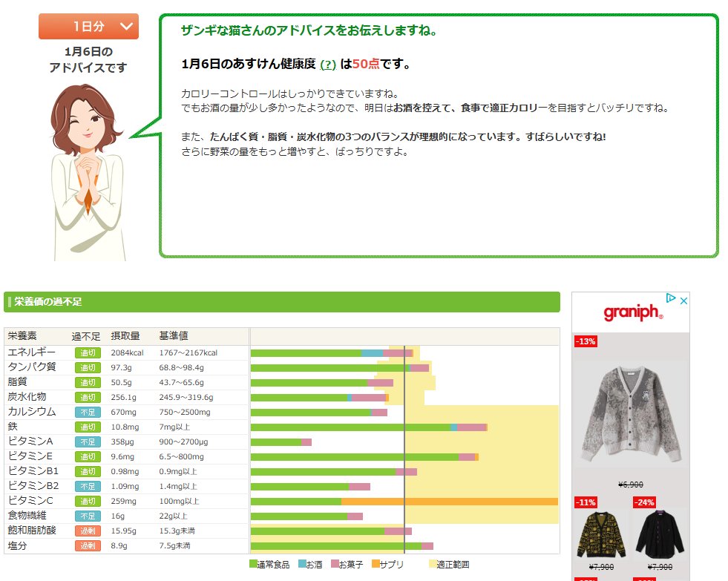
Task: Click the 1月6日のアドバイスです label
Action: click(x=88, y=59)
